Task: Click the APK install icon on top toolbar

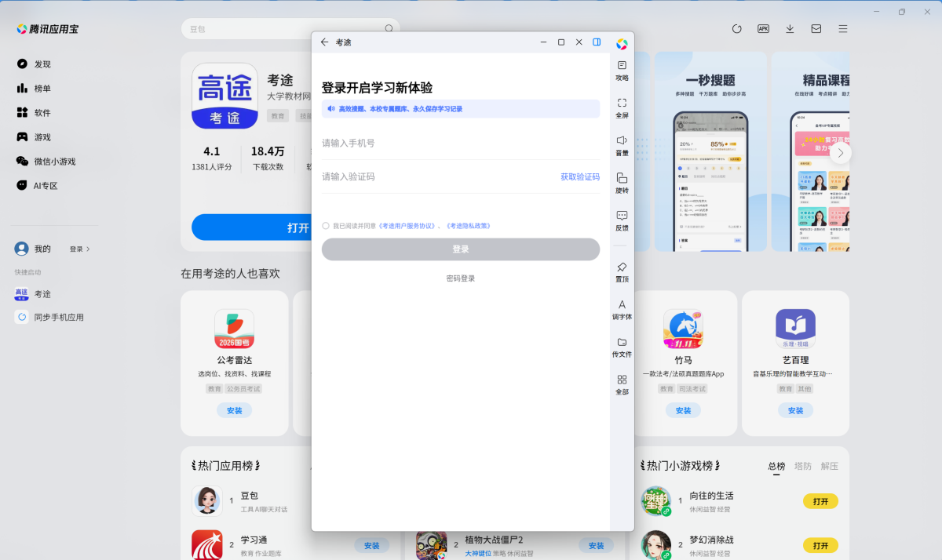Action: (763, 28)
